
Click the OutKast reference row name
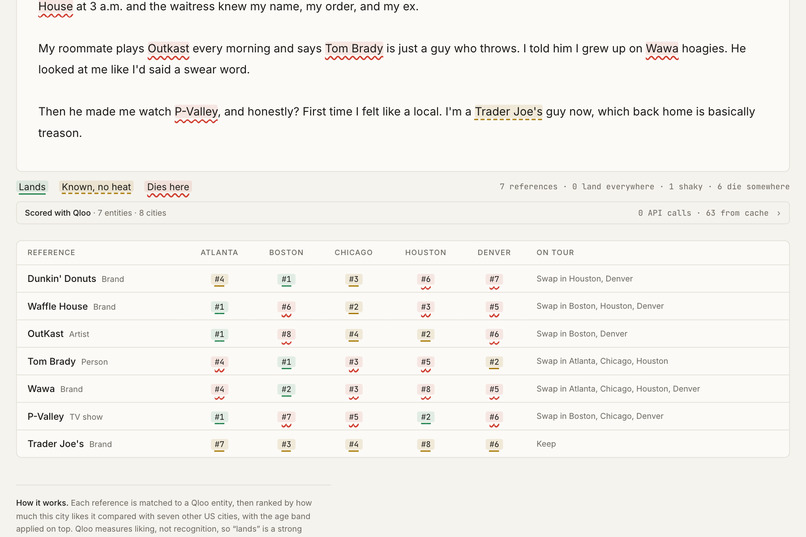(45, 334)
